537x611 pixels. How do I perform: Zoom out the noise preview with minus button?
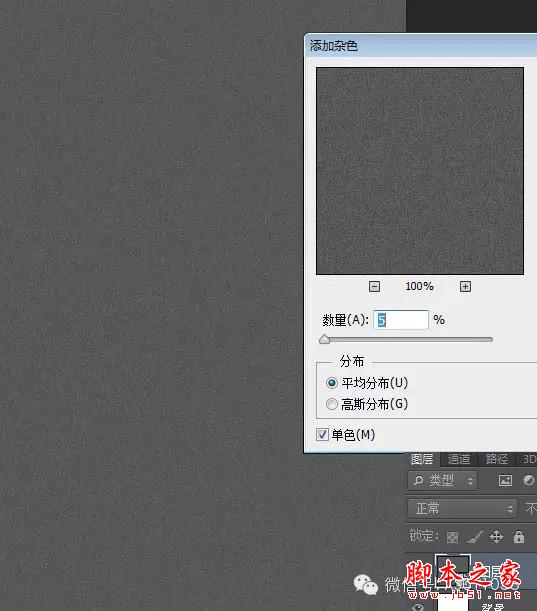click(x=374, y=287)
